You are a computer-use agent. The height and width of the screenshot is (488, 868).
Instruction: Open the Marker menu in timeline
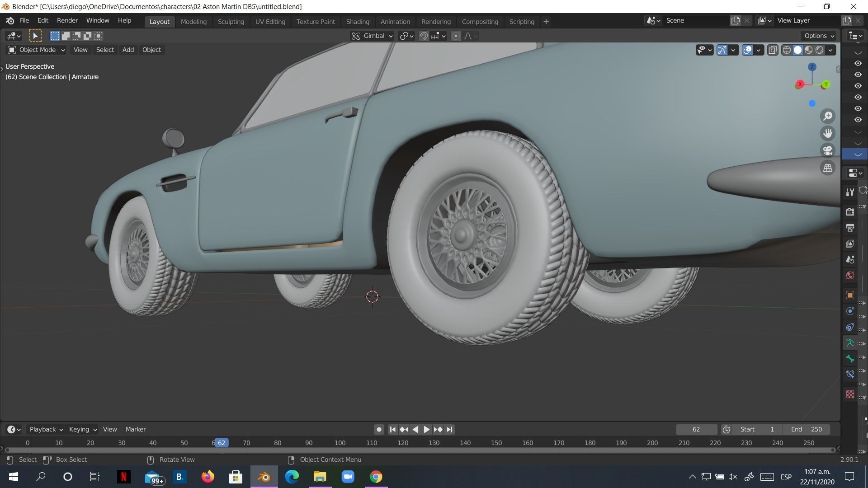pyautogui.click(x=136, y=429)
